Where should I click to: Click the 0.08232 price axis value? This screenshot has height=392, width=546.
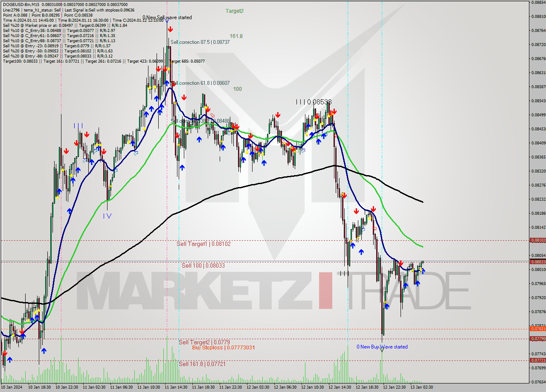click(x=538, y=199)
